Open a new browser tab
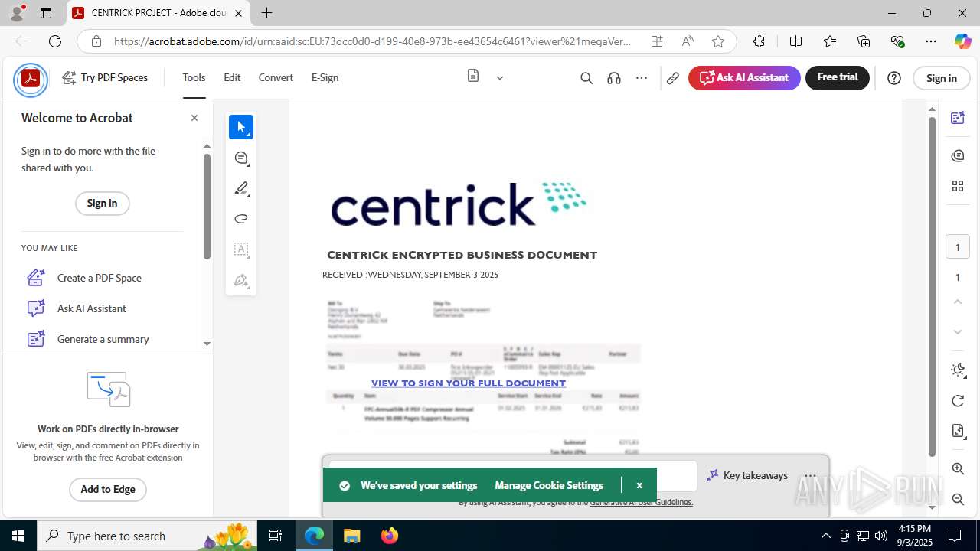The image size is (980, 551). (x=266, y=13)
